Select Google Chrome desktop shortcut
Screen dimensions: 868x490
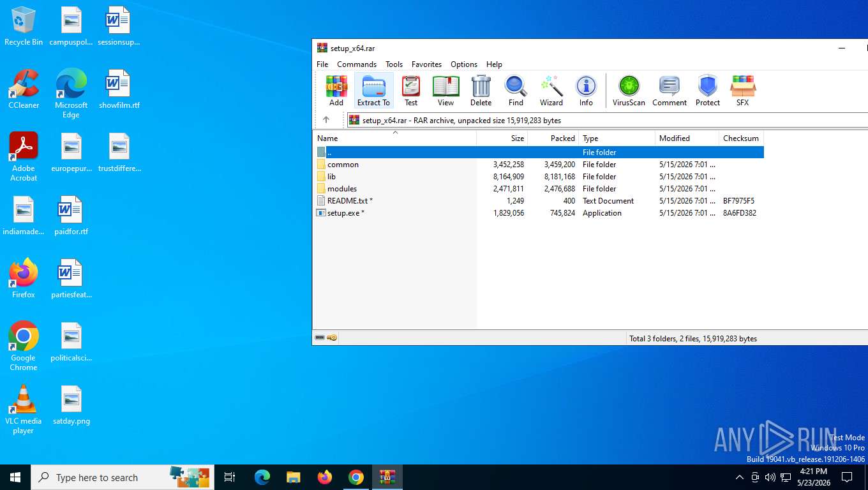(x=24, y=346)
